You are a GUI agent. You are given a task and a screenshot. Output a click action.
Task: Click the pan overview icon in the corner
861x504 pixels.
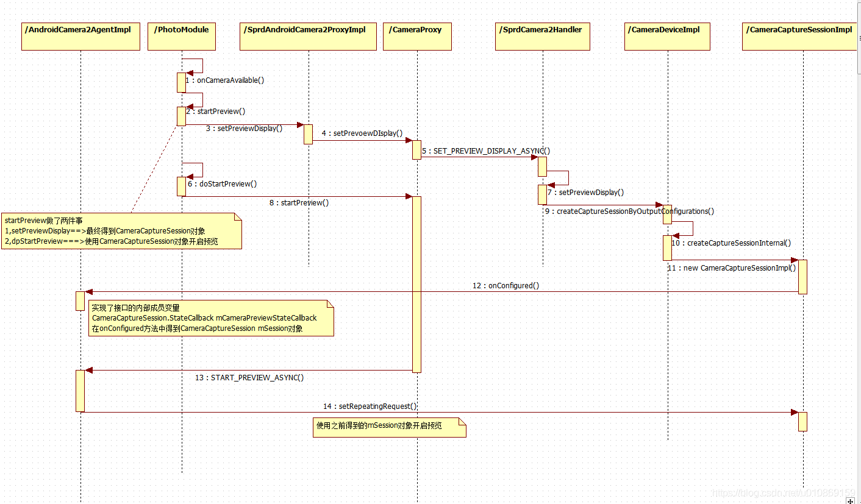pos(850,500)
